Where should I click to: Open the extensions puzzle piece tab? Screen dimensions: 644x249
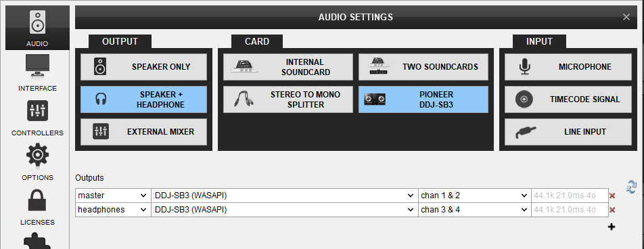point(37,241)
